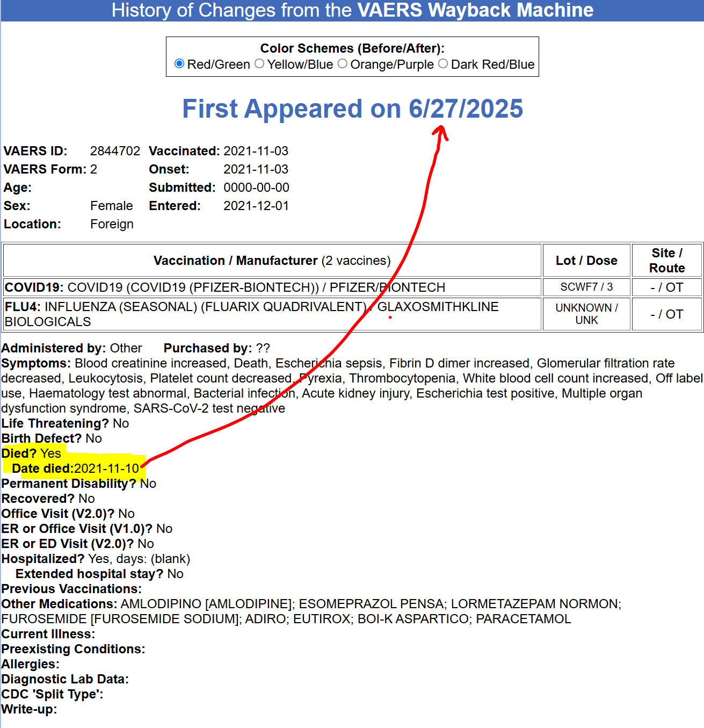Click 'Current Illness:' label

coord(48,634)
